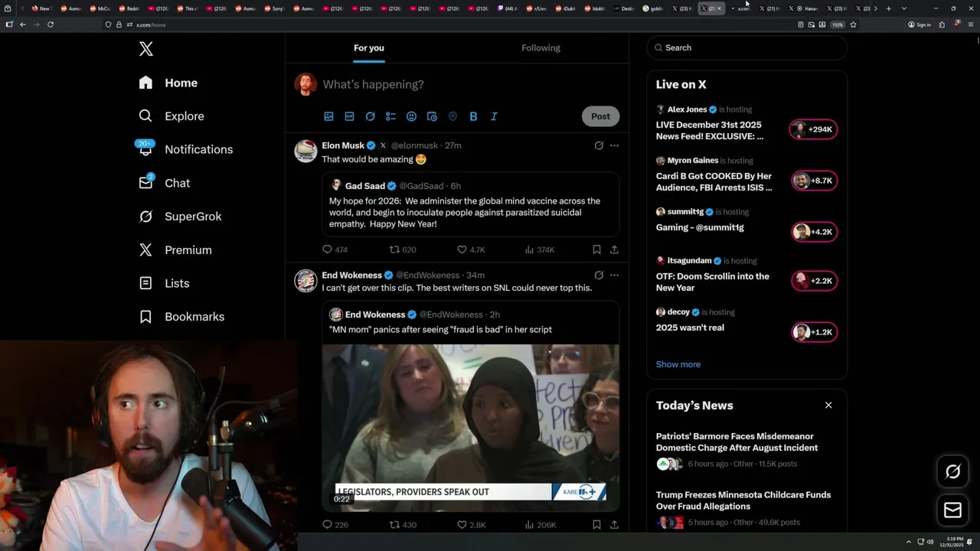Open the 150% zoom level indicator

(x=838, y=24)
